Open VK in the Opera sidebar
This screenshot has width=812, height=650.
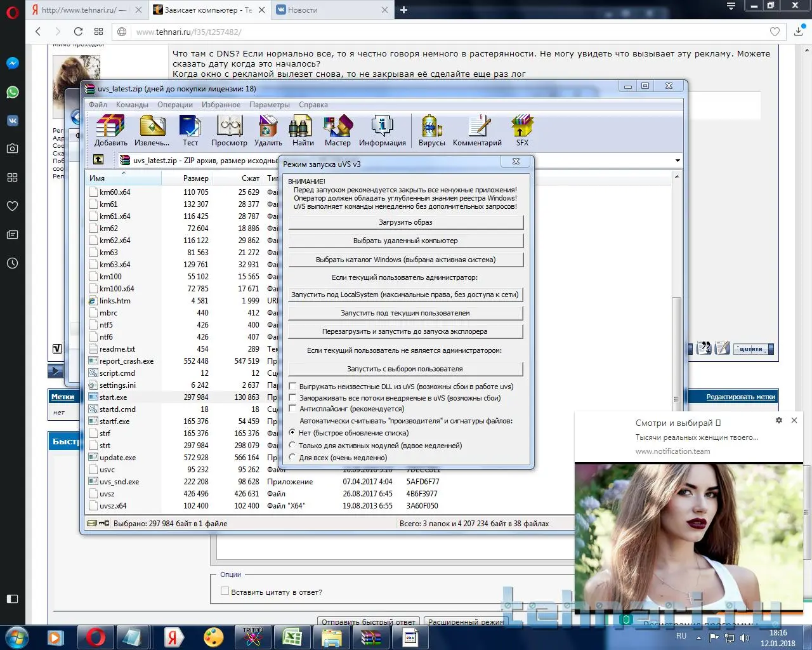click(x=13, y=121)
